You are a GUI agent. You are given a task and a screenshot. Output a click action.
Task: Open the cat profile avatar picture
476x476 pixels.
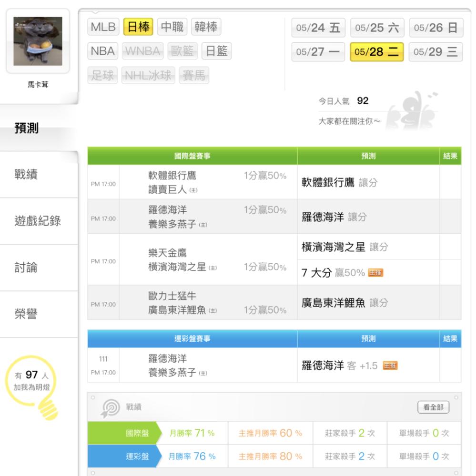[x=38, y=41]
